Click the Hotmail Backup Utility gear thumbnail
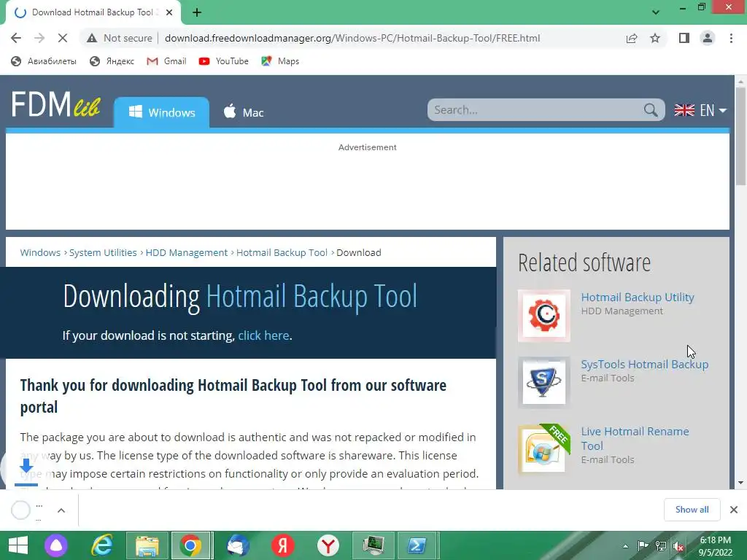Image resolution: width=747 pixels, height=560 pixels. (x=544, y=315)
